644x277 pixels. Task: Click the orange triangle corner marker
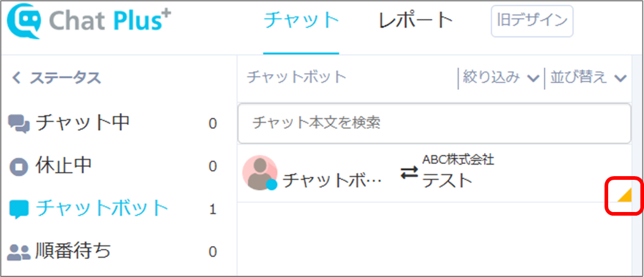pyautogui.click(x=624, y=196)
